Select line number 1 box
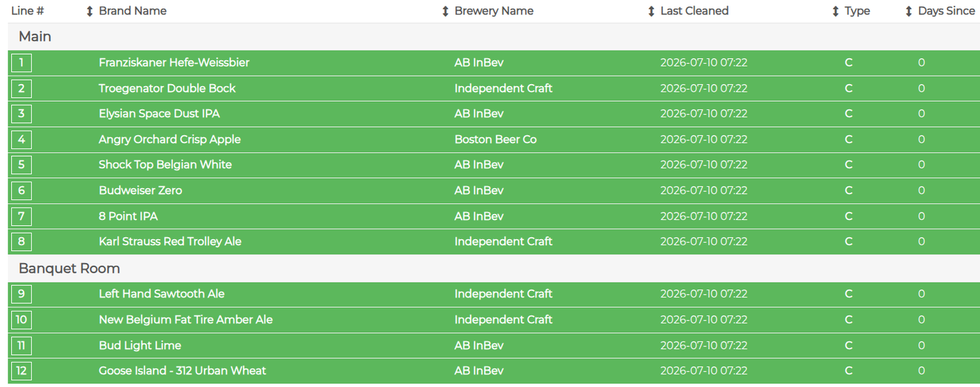980x387 pixels. tap(21, 62)
